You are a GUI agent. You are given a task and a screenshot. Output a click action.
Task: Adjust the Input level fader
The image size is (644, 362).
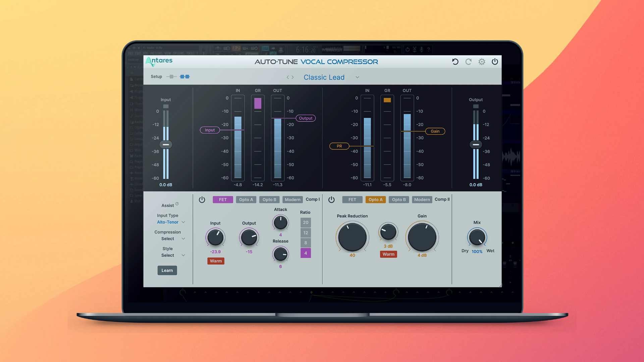point(165,144)
